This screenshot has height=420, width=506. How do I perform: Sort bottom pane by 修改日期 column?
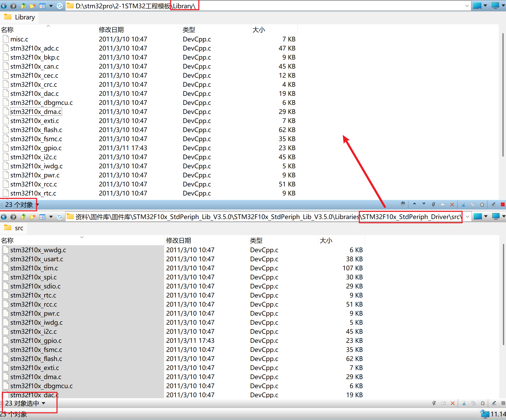tap(206, 240)
